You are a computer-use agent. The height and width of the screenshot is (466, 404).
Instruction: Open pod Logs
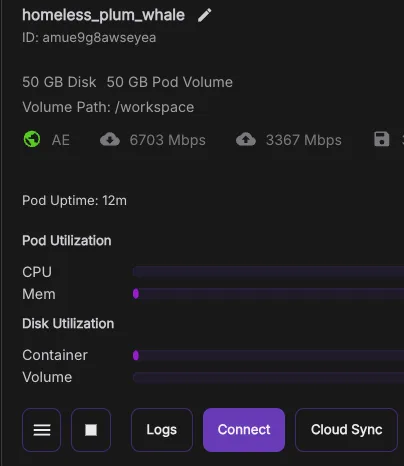pyautogui.click(x=162, y=430)
